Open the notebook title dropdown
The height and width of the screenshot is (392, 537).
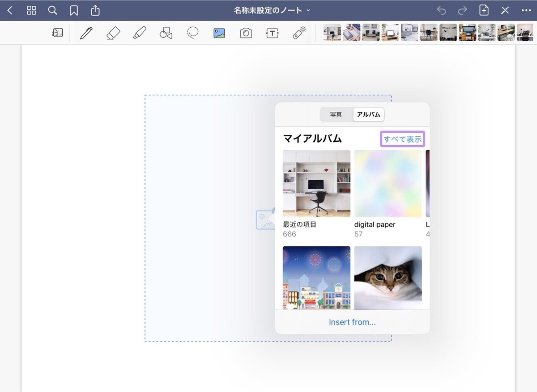pyautogui.click(x=272, y=10)
